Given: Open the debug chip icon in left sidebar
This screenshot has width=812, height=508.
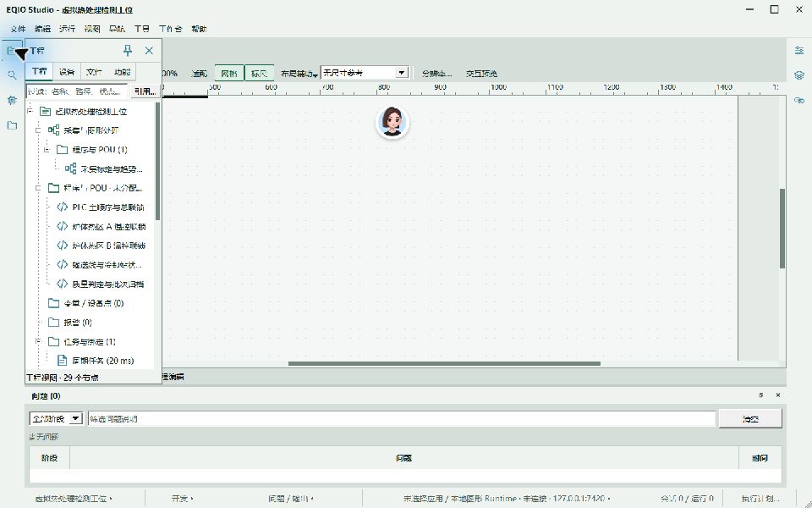Looking at the screenshot, I should pos(12,100).
